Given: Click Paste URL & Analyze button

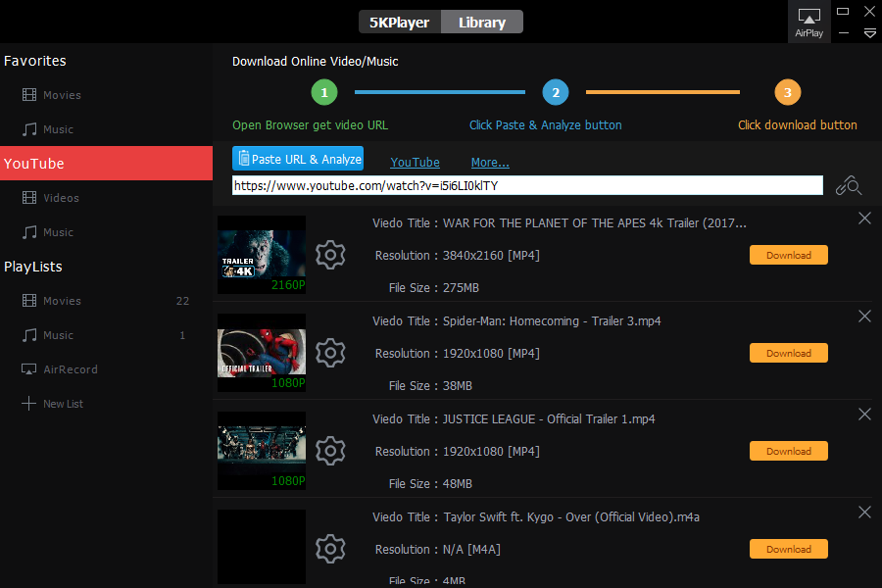Looking at the screenshot, I should (298, 159).
